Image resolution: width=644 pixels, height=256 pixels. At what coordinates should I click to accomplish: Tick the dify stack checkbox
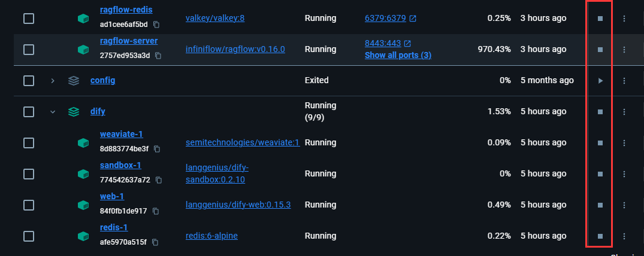[x=28, y=111]
